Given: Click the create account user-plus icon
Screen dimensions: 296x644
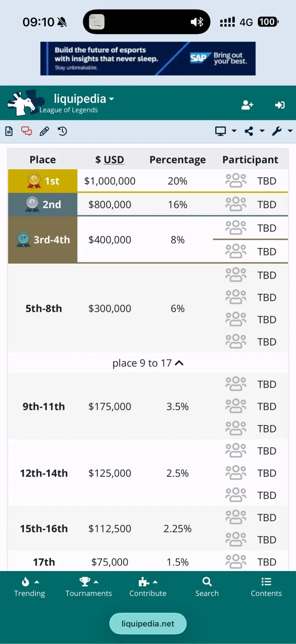Looking at the screenshot, I should coord(247,105).
